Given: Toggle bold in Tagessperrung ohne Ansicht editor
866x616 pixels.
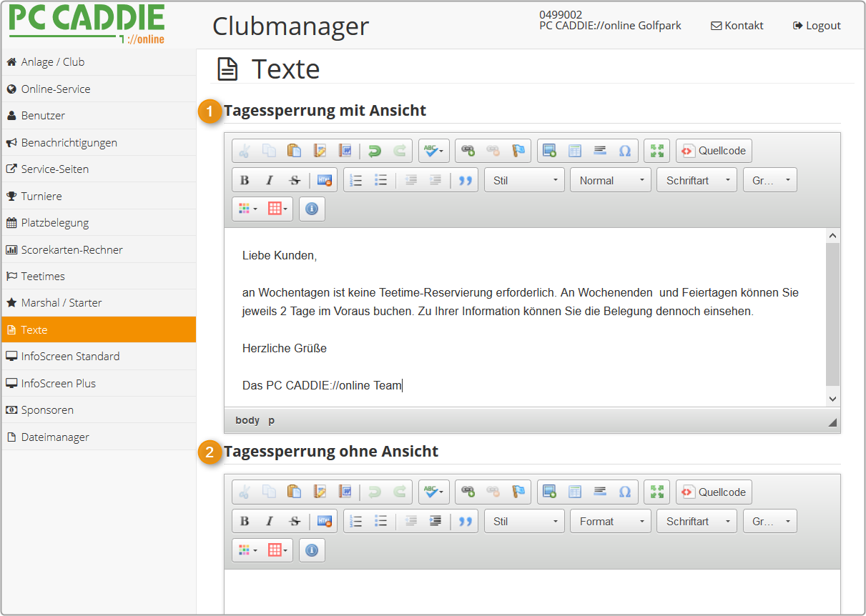Looking at the screenshot, I should point(245,521).
